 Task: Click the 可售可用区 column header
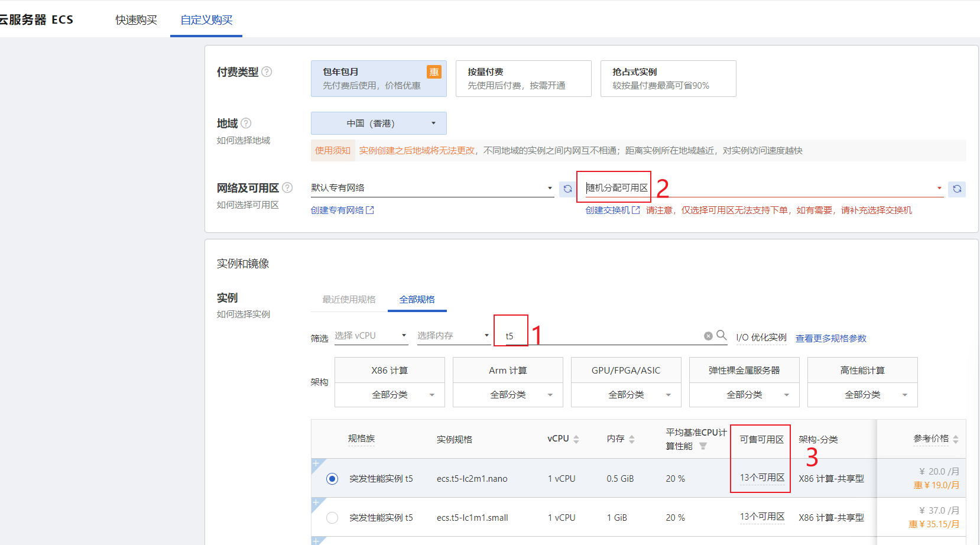pos(762,440)
